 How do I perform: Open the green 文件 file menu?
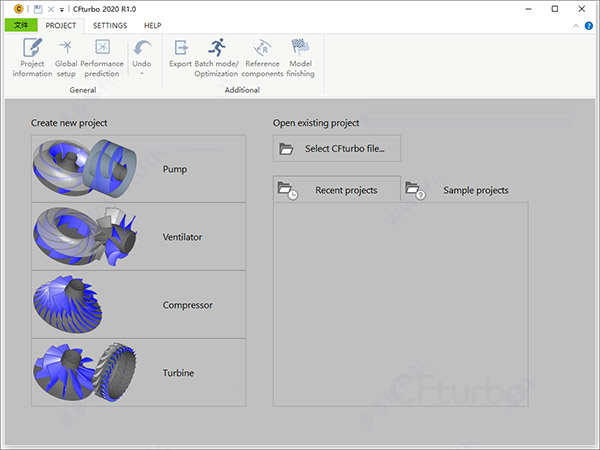point(20,25)
